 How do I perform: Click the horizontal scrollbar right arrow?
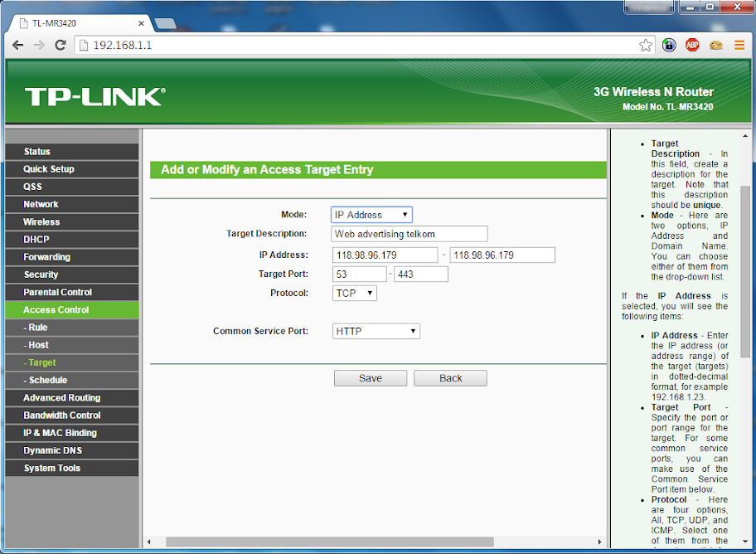[x=600, y=542]
